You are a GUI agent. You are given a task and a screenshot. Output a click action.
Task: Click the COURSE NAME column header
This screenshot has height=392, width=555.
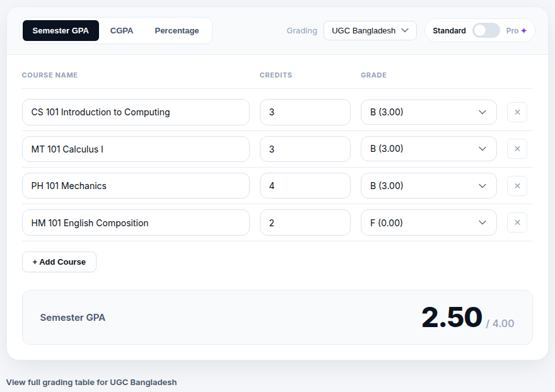click(x=50, y=75)
